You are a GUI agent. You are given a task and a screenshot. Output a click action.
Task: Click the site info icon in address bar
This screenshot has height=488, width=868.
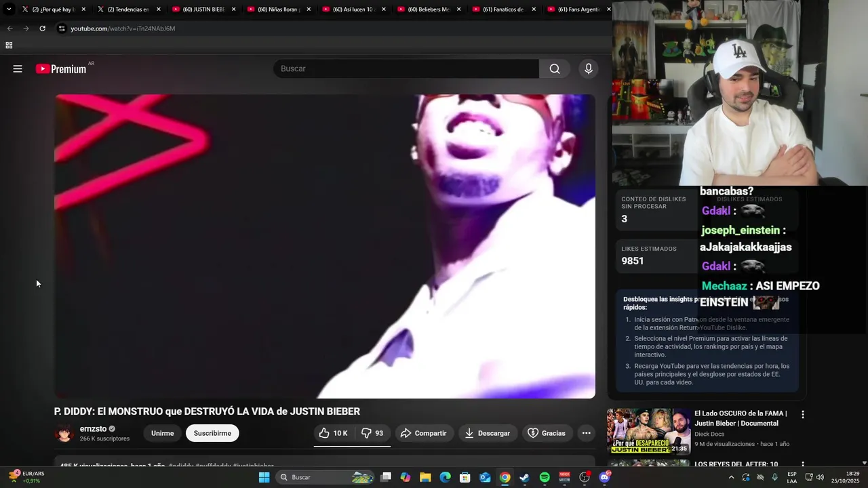pyautogui.click(x=62, y=28)
